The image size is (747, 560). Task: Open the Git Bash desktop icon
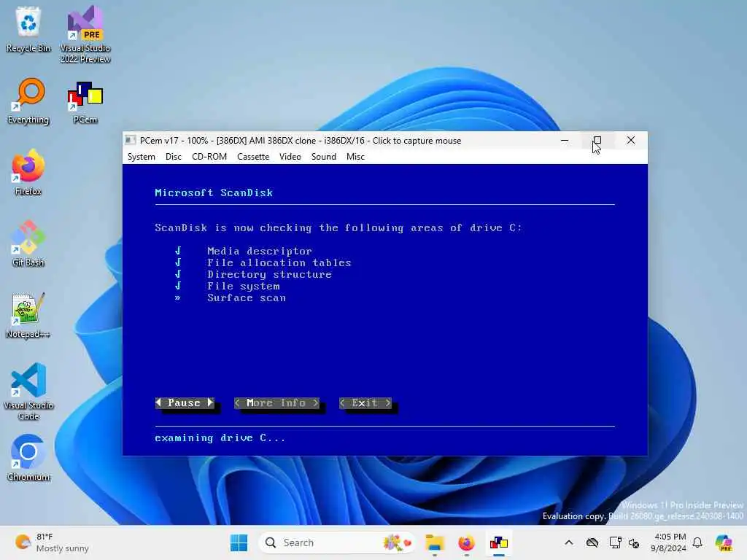pos(28,244)
